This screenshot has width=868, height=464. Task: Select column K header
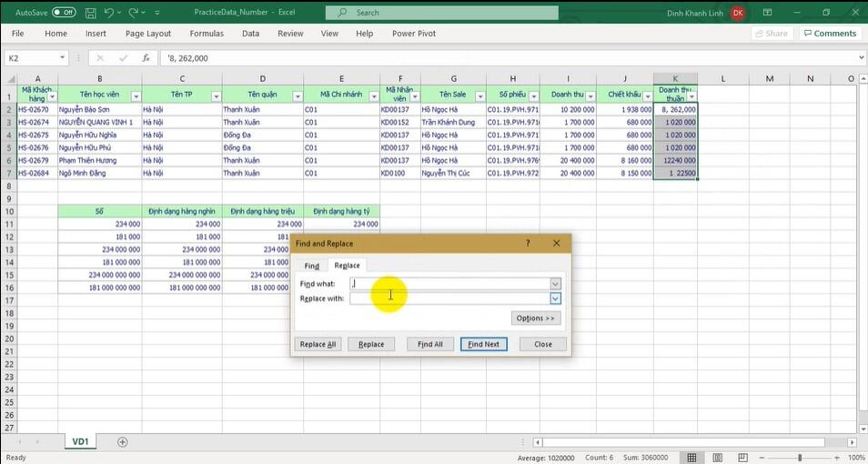click(x=675, y=78)
